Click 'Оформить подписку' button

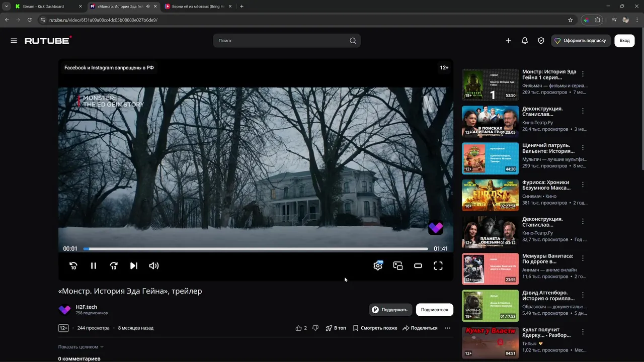tap(581, 41)
